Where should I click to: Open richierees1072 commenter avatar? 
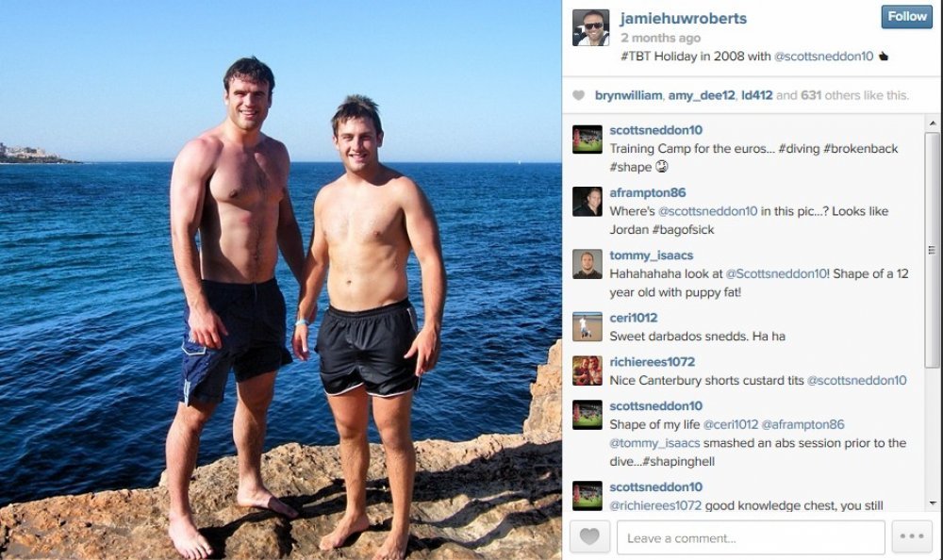click(x=587, y=371)
